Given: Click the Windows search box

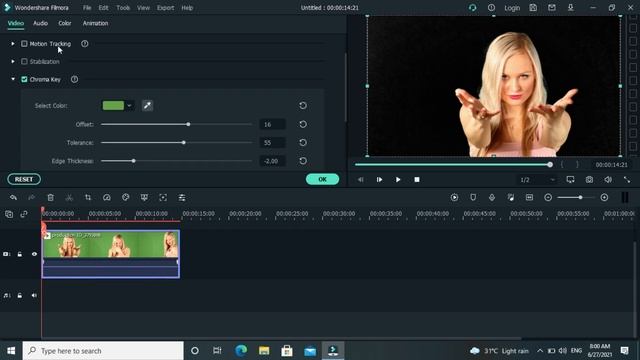Looking at the screenshot, I should click(103, 351).
